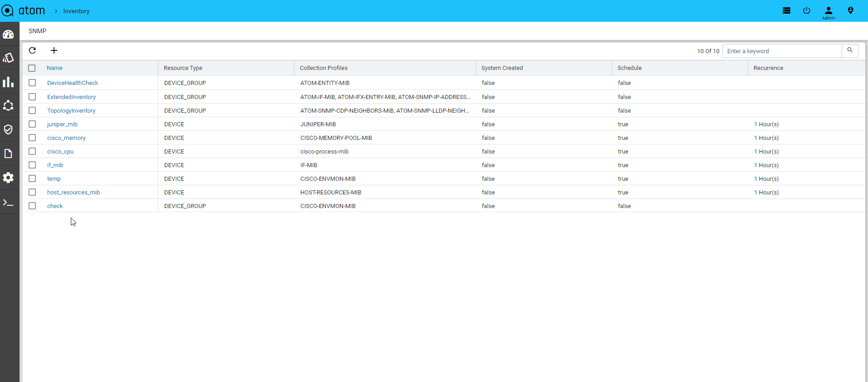Screen dimensions: 868x382
Task: Check the if_mib row checkbox
Action: (x=32, y=165)
